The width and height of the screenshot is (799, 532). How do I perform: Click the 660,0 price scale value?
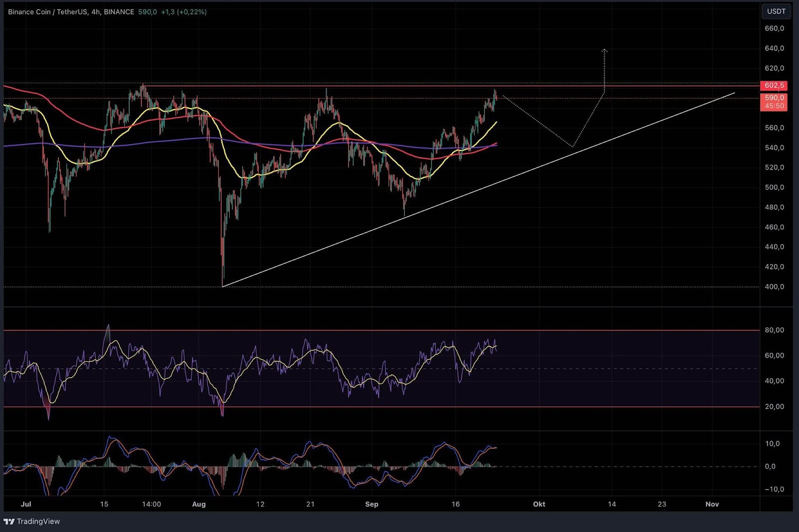[774, 28]
